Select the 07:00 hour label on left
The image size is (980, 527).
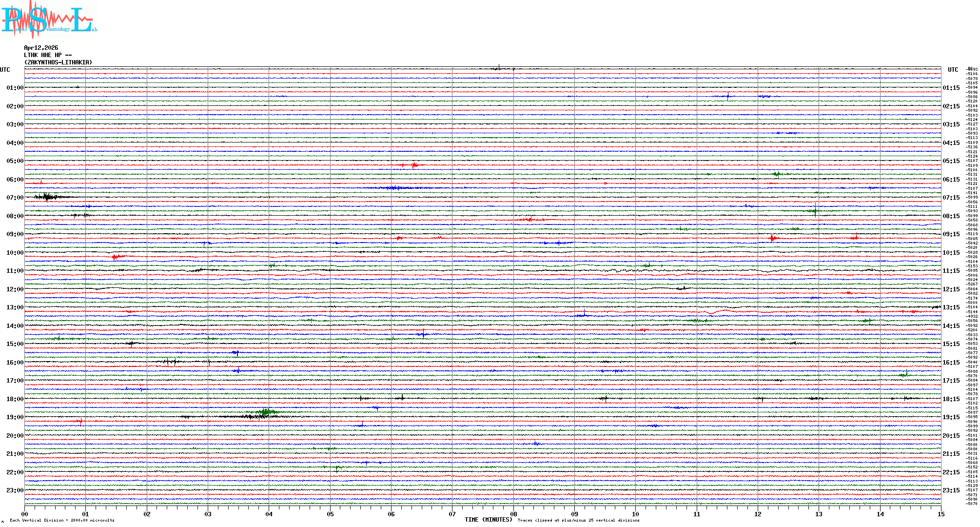point(15,198)
